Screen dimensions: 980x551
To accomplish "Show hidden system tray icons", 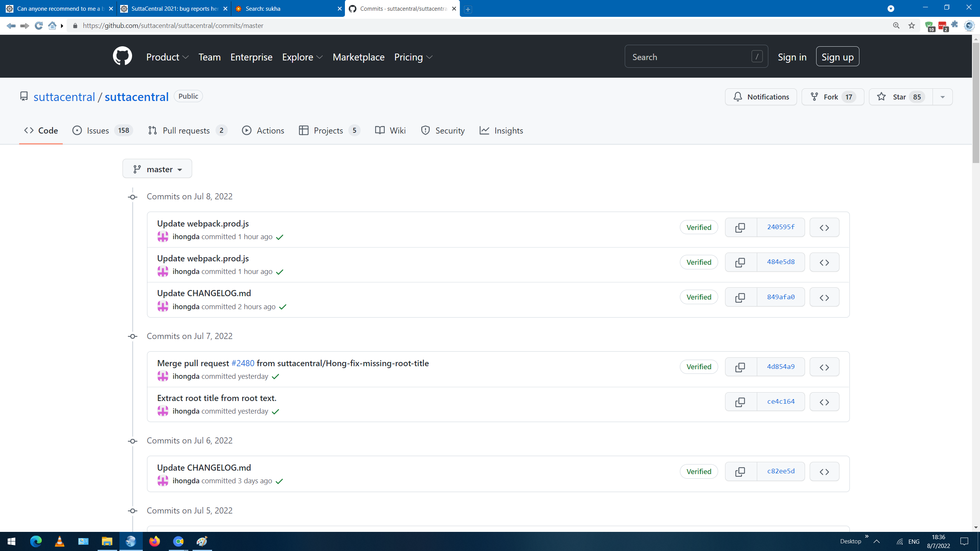I will (x=877, y=541).
